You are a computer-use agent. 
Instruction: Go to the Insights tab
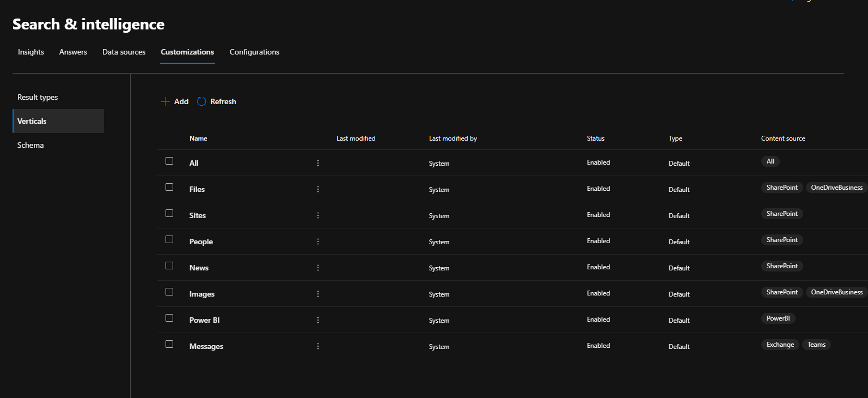[31, 52]
